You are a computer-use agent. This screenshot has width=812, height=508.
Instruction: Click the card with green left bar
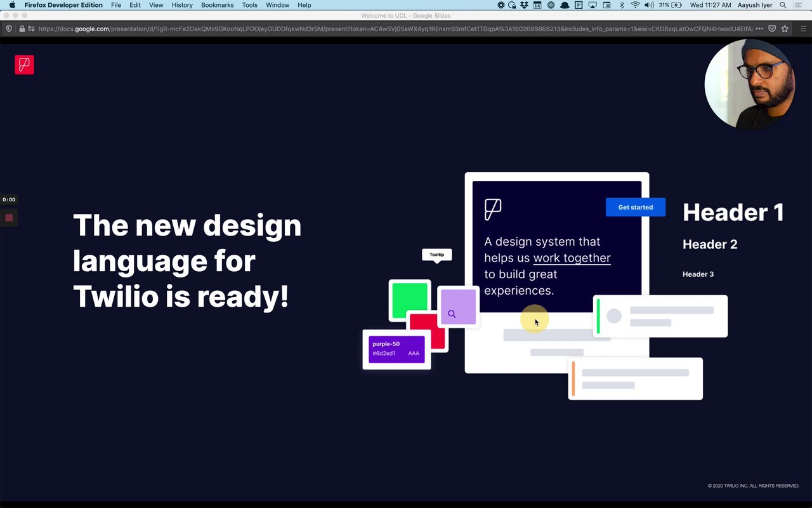click(660, 316)
